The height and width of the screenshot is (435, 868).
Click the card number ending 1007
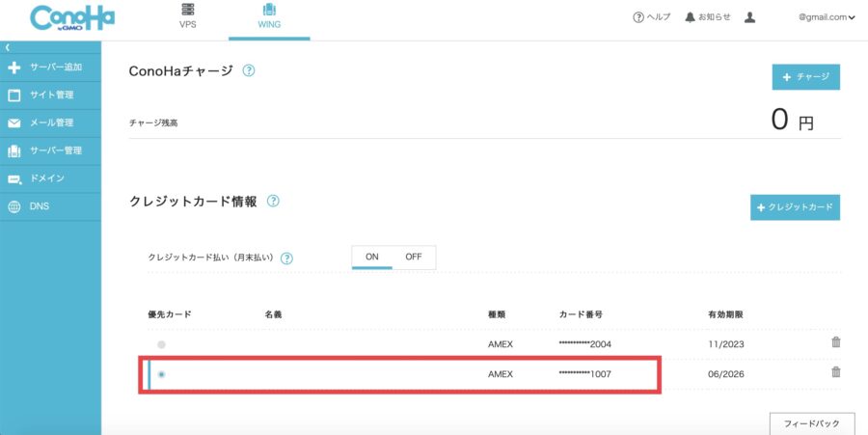(x=585, y=374)
